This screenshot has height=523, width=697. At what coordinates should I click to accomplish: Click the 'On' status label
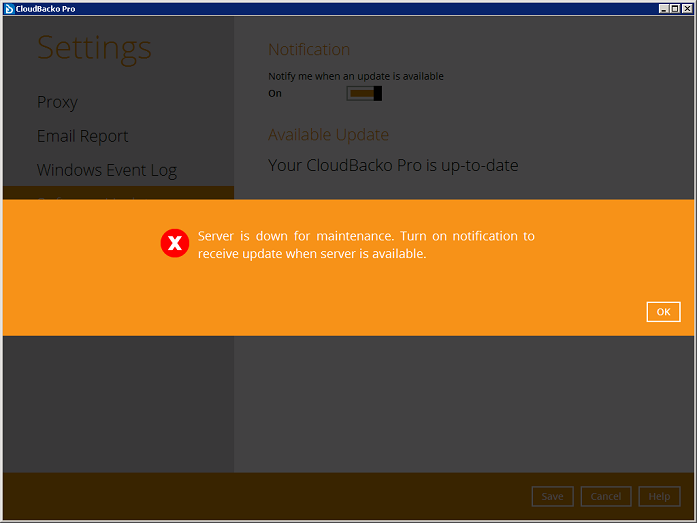point(275,93)
